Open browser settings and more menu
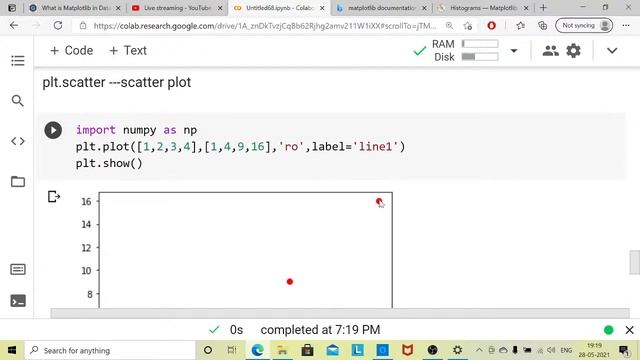Screen dimensions: 640x360 (x=626, y=26)
